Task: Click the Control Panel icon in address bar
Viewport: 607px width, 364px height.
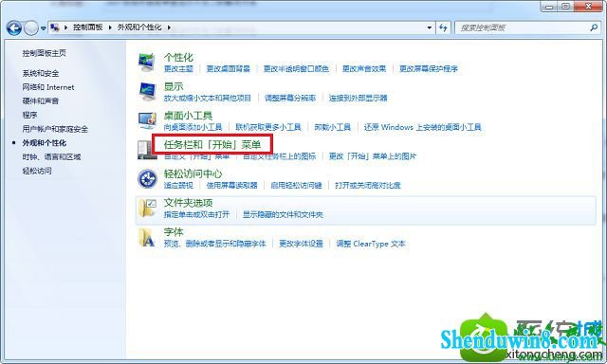Action: click(55, 27)
